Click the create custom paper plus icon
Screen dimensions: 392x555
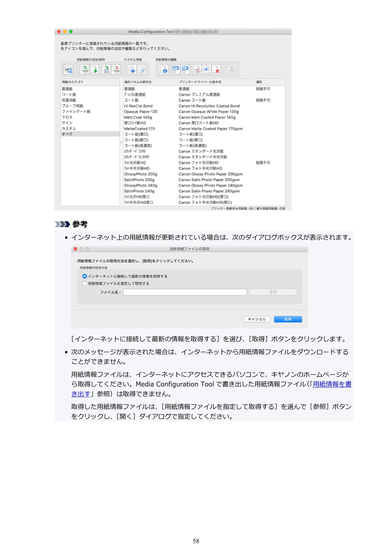click(x=132, y=70)
